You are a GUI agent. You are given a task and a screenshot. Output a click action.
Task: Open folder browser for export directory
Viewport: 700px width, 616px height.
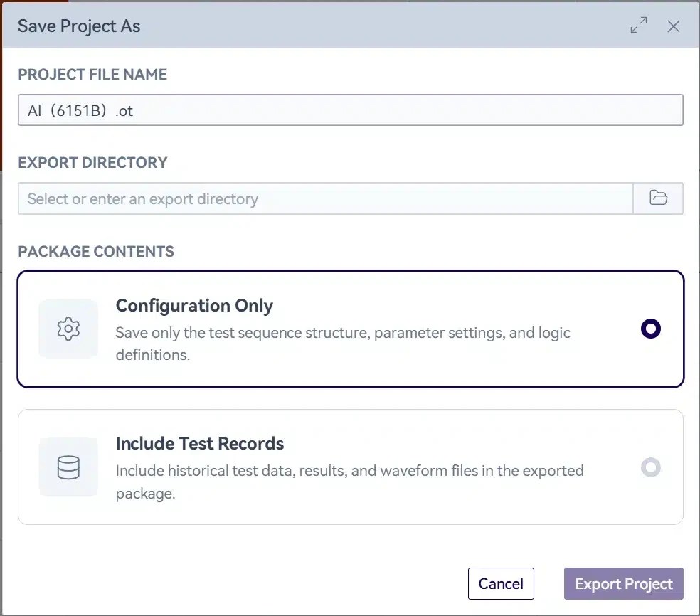pos(658,198)
